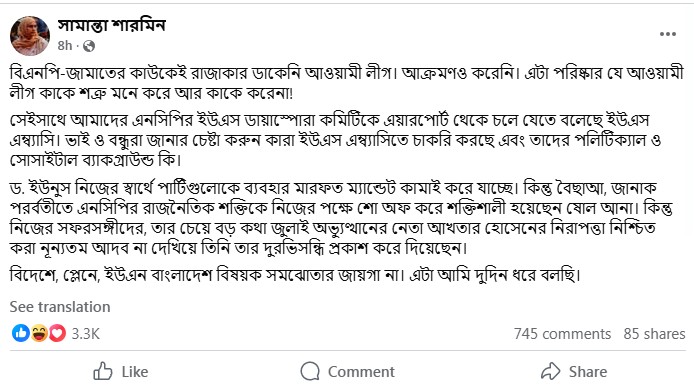Screen dimensions: 694x391
Task: Click the globe public privacy icon
Action: pos(89,46)
